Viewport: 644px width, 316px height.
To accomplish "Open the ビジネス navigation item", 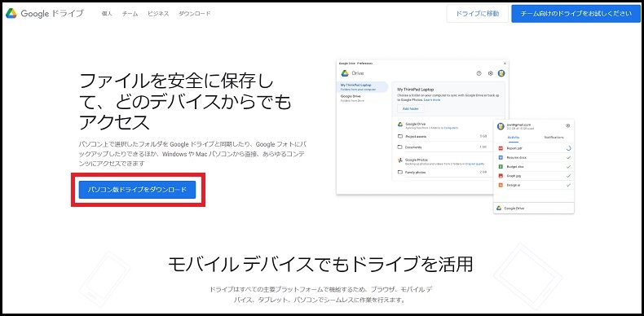I will (x=158, y=14).
